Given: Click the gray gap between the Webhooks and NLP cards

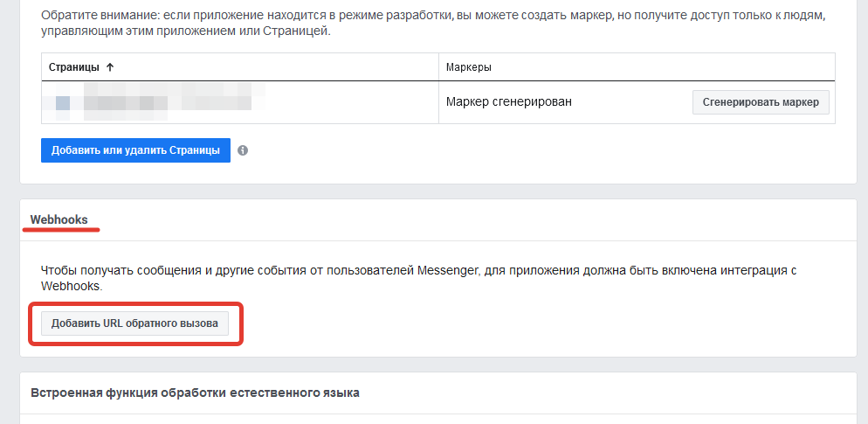Looking at the screenshot, I should click(437, 365).
